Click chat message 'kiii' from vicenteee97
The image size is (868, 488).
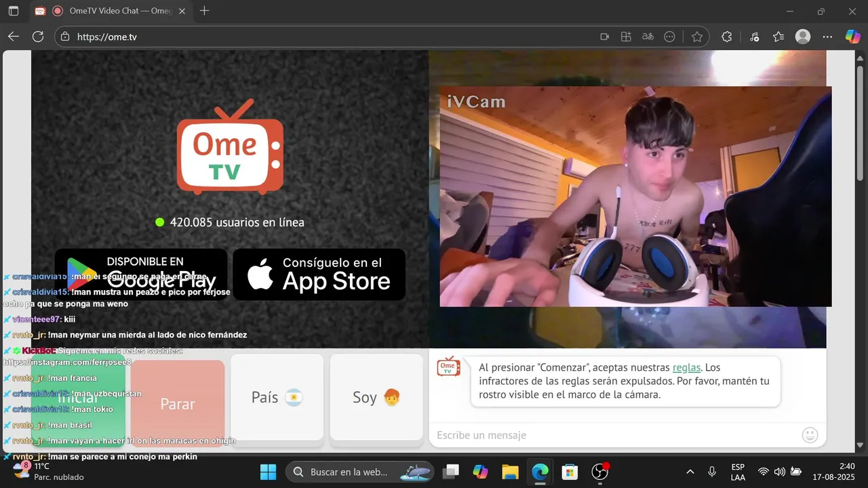point(70,319)
